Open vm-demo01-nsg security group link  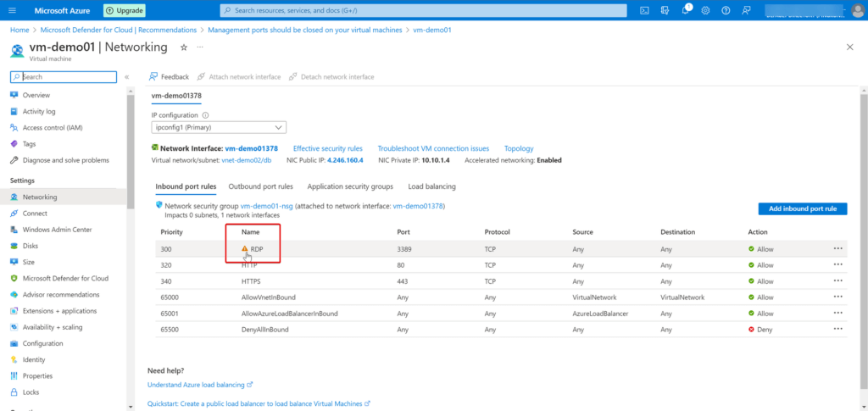coord(266,206)
